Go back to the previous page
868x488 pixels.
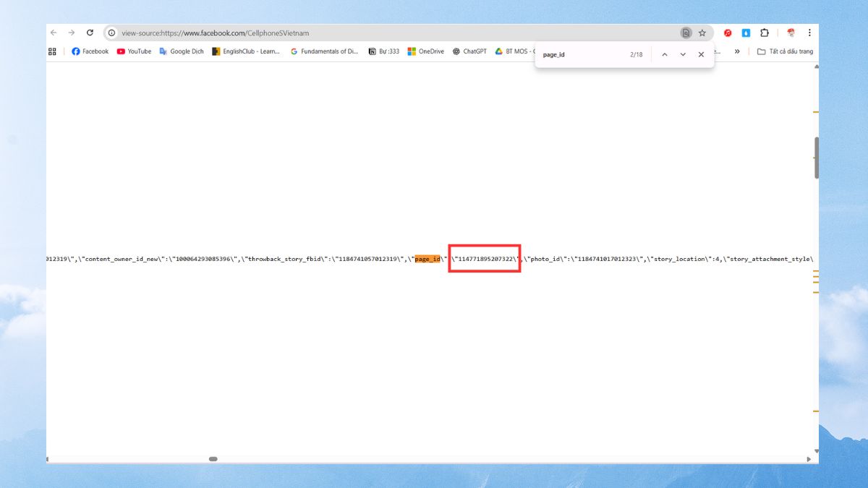pos(54,33)
